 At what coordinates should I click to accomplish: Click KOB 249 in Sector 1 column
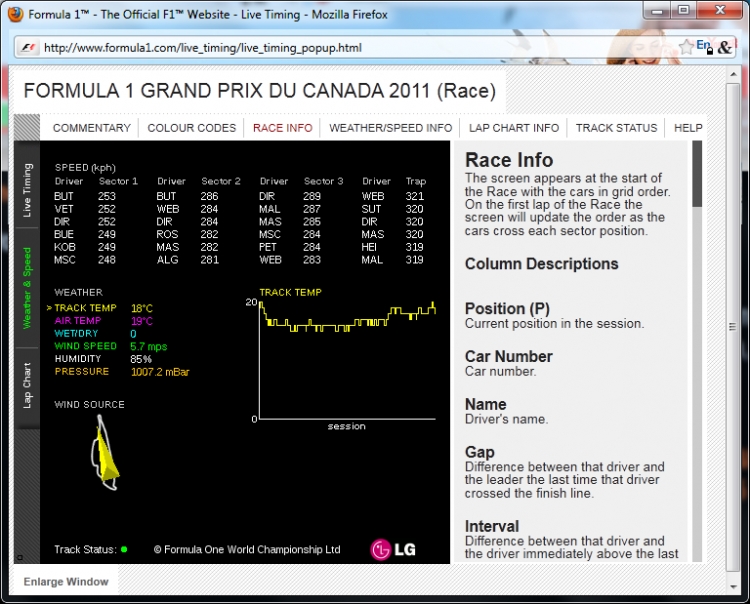(x=85, y=247)
